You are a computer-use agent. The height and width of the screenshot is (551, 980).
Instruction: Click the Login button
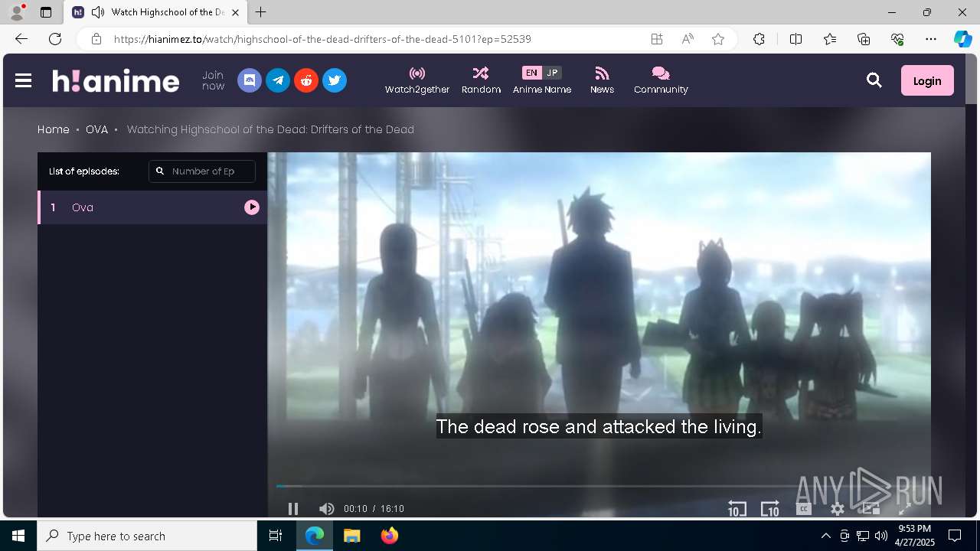coord(927,80)
